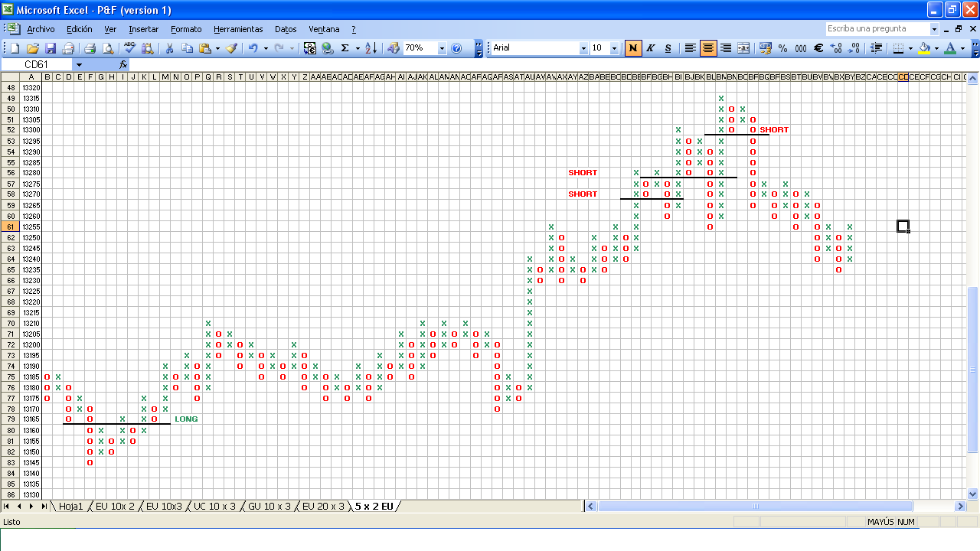Insert a hyperlink with globe icon
The image size is (980, 551).
(x=328, y=48)
